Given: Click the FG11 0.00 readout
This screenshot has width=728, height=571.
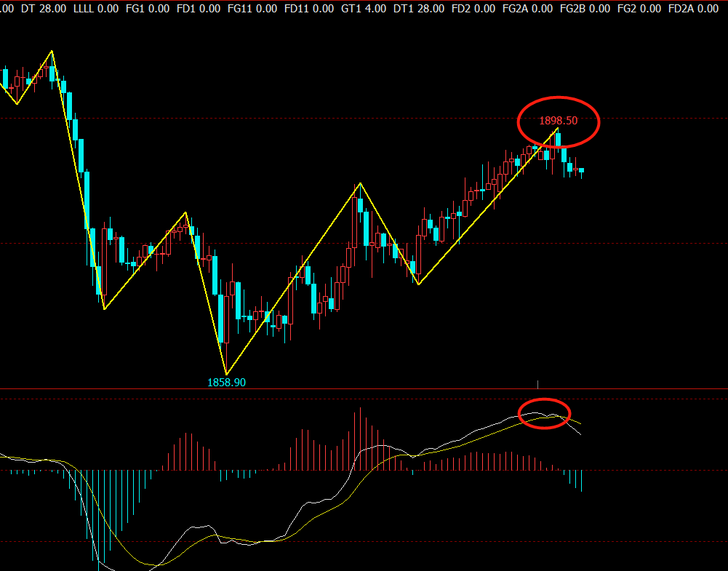Looking at the screenshot, I should click(252, 8).
